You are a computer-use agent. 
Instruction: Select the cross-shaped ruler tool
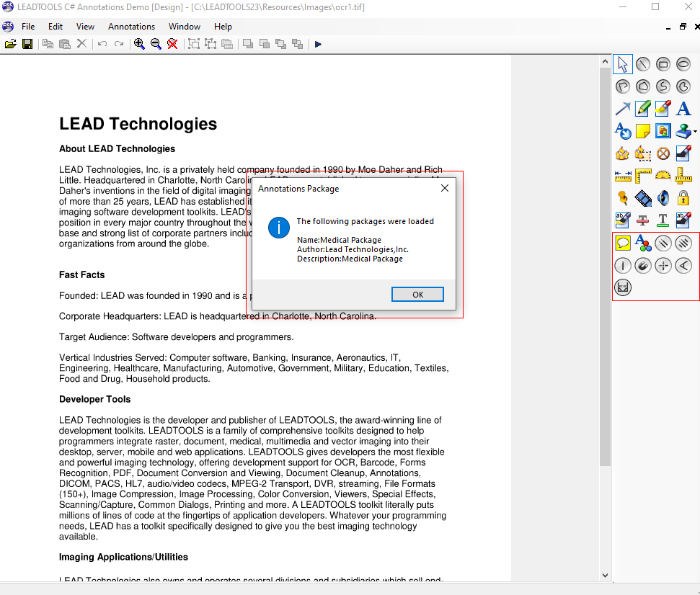[x=683, y=176]
